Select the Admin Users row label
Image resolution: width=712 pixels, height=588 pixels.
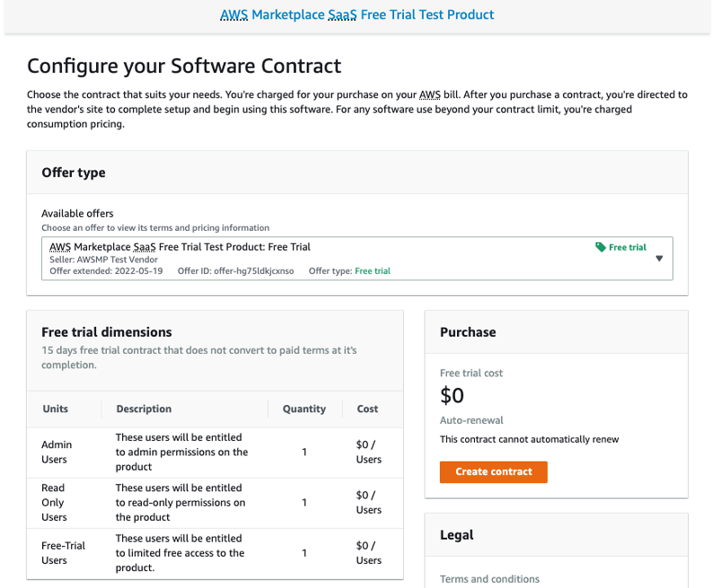tap(57, 452)
